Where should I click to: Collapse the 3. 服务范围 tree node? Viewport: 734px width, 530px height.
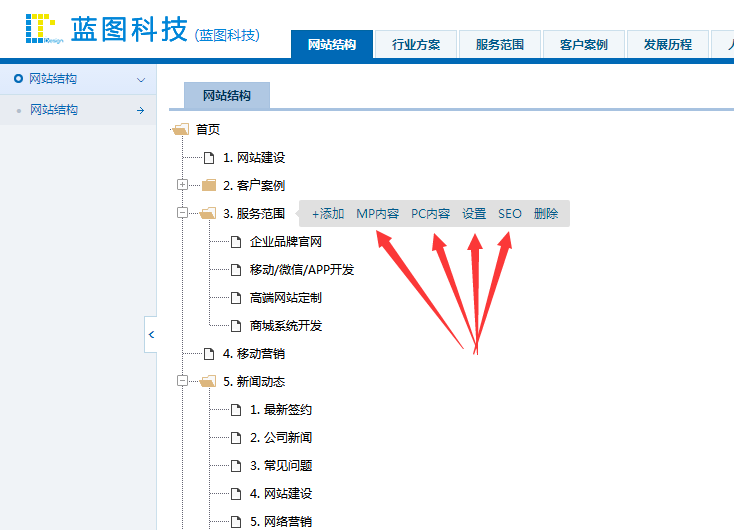pyautogui.click(x=183, y=213)
